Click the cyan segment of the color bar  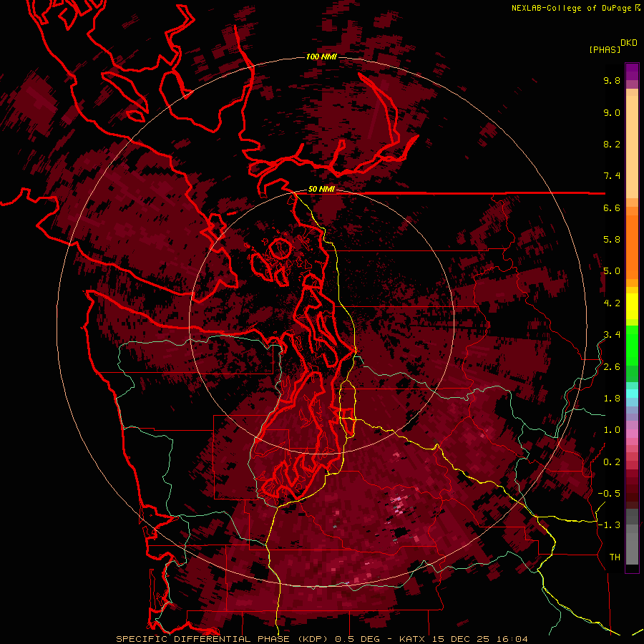coord(632,394)
